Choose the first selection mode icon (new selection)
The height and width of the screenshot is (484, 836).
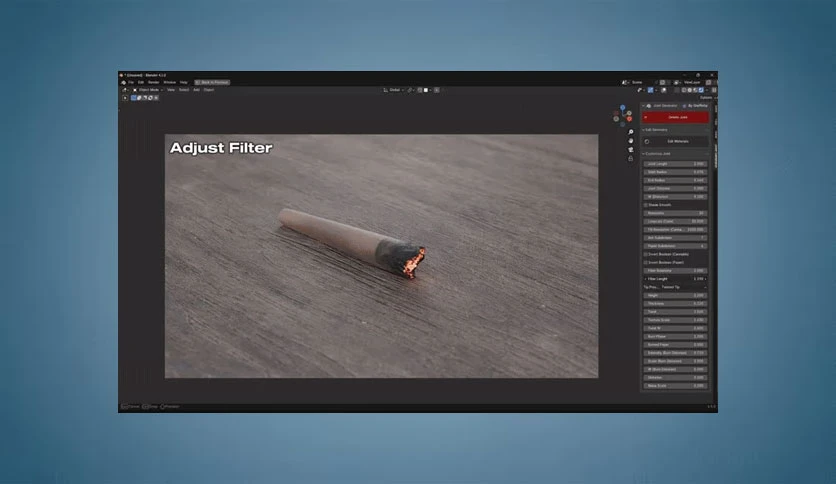[134, 98]
